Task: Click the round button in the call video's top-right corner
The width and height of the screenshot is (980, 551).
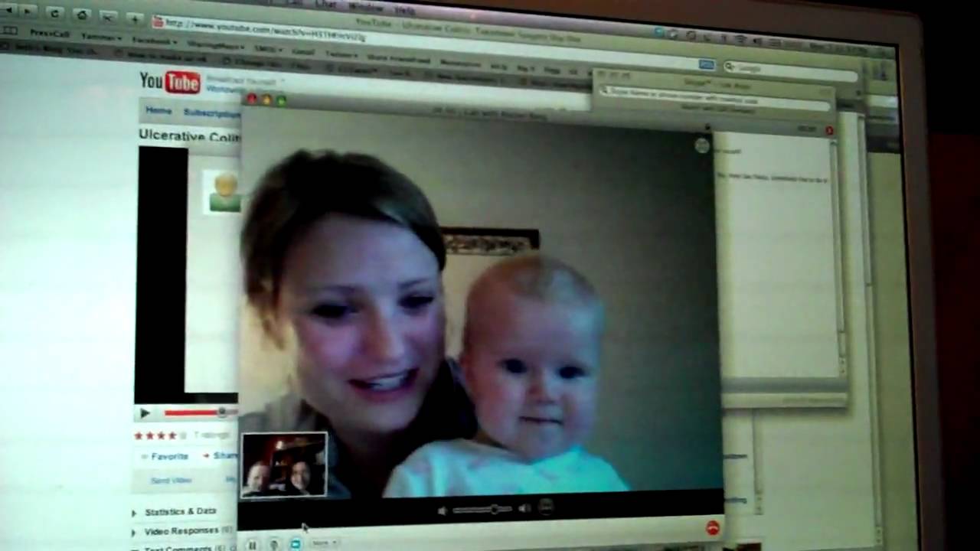Action: (x=702, y=146)
